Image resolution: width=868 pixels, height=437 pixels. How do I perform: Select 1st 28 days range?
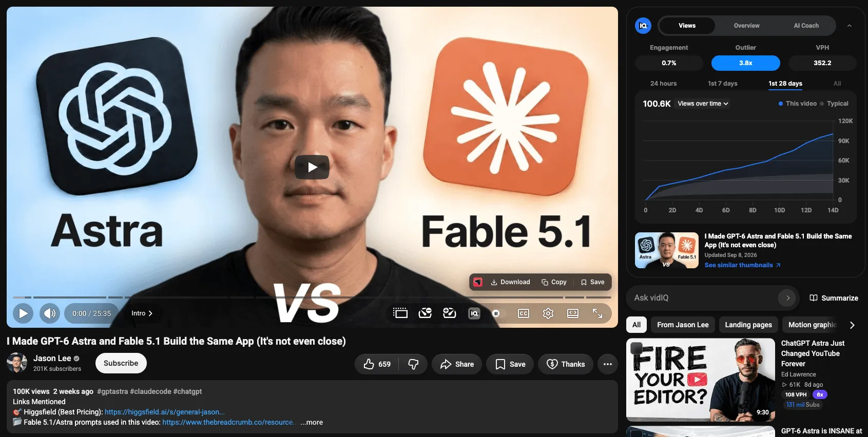point(785,84)
